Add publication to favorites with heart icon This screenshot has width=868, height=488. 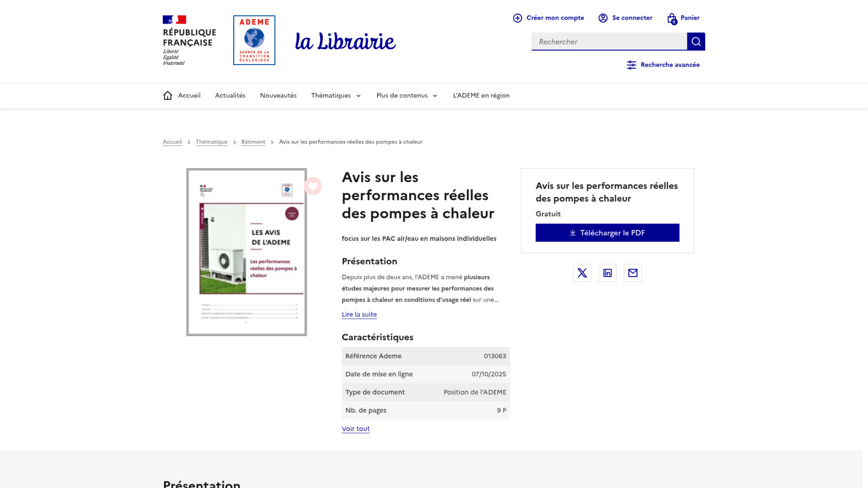pyautogui.click(x=313, y=186)
